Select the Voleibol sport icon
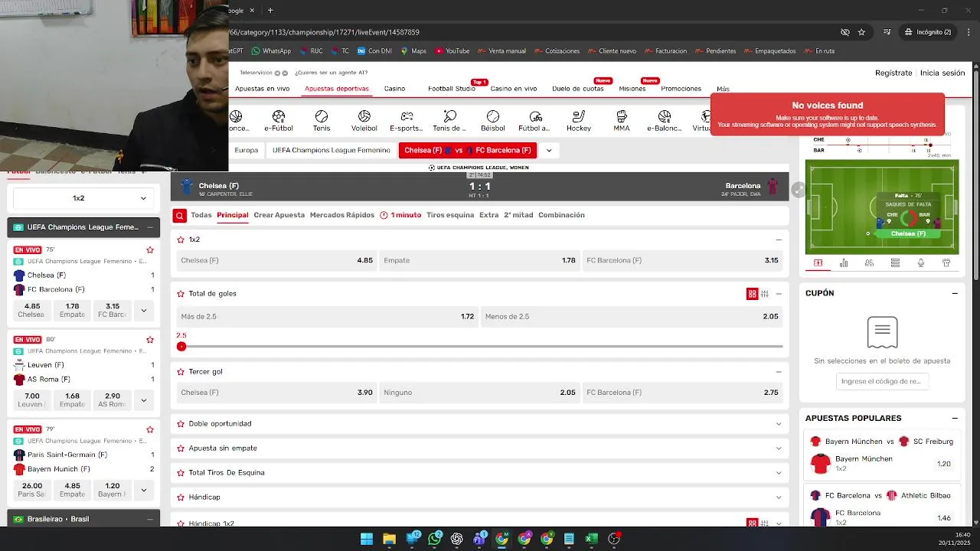 coord(364,116)
